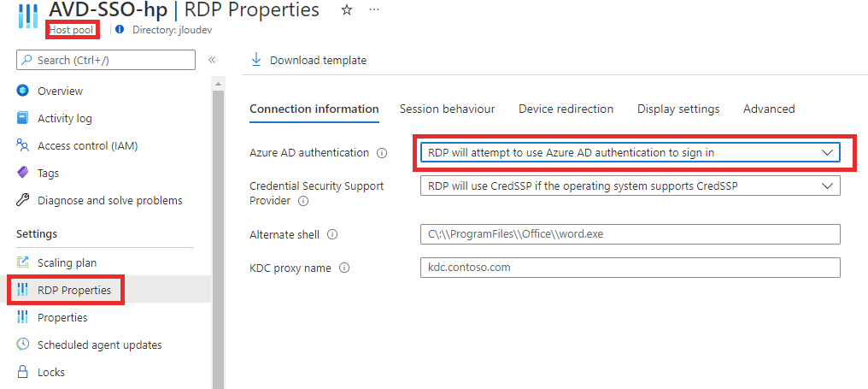Open the ellipsis more options menu
The width and height of the screenshot is (868, 389).
tap(375, 10)
